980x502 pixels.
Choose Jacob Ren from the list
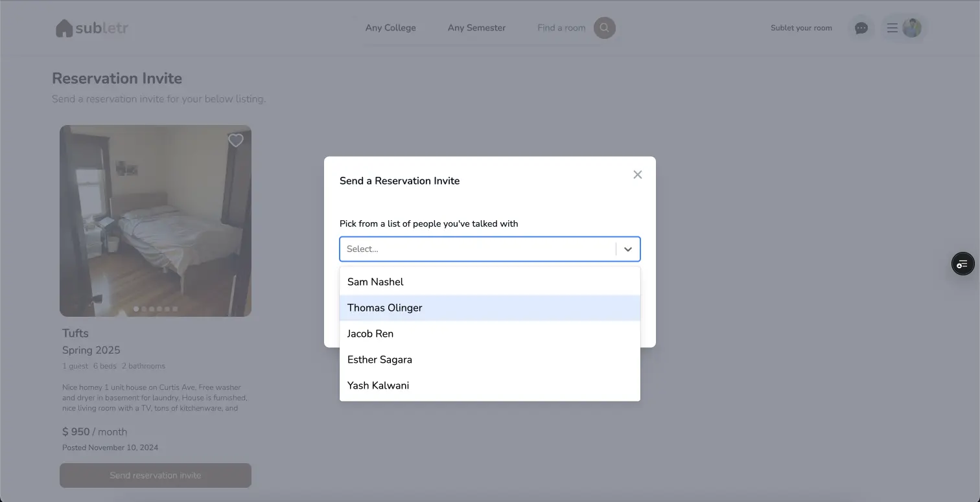click(x=490, y=334)
